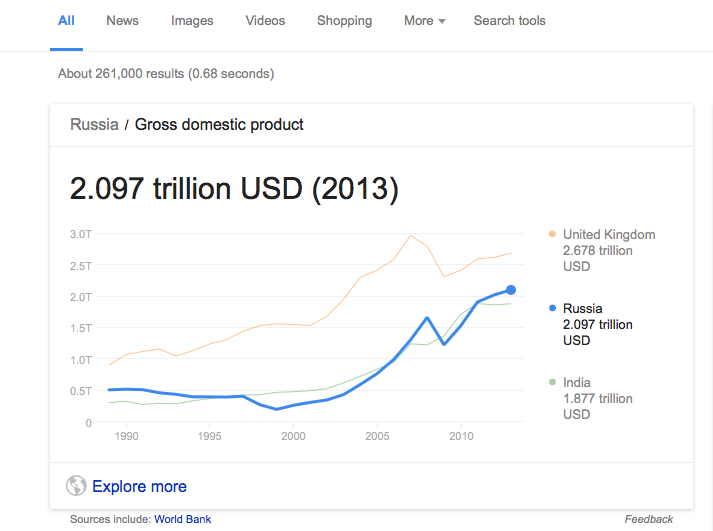Click the 2.097 trillion USD headline value
The width and height of the screenshot is (713, 531).
point(234,188)
